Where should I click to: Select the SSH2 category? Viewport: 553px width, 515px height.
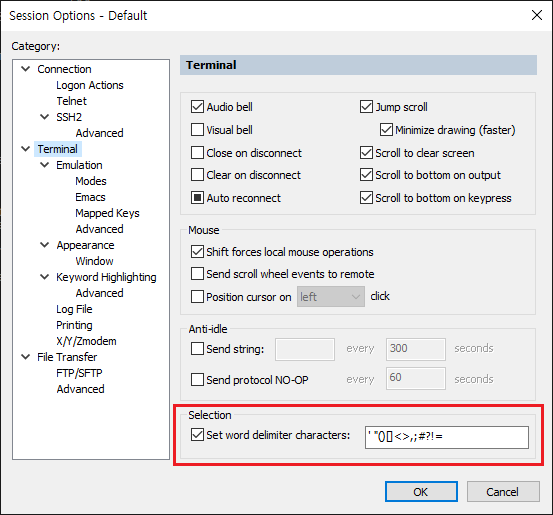tap(69, 117)
